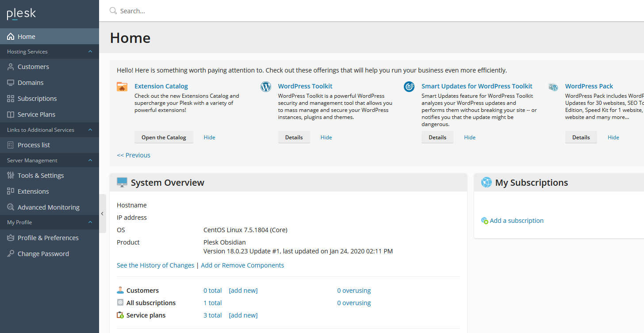Image resolution: width=644 pixels, height=333 pixels.
Task: Collapse the Server Management section
Action: (x=90, y=161)
